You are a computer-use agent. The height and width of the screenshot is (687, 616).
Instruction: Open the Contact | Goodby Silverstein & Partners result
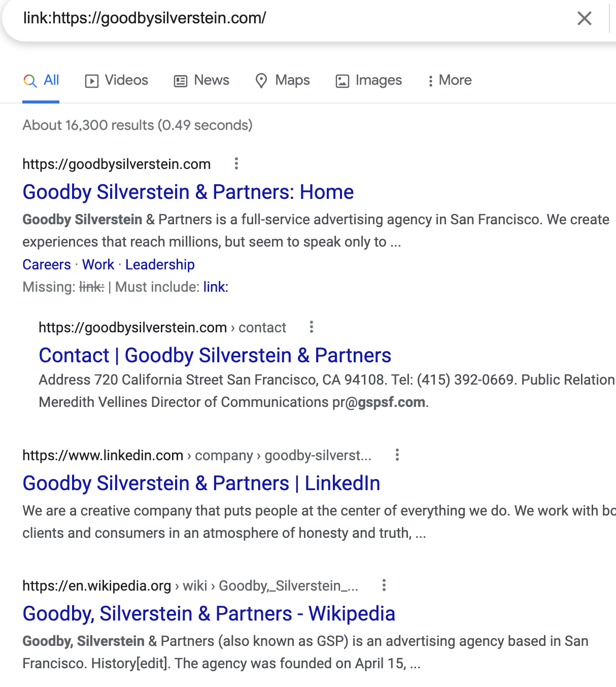(215, 356)
